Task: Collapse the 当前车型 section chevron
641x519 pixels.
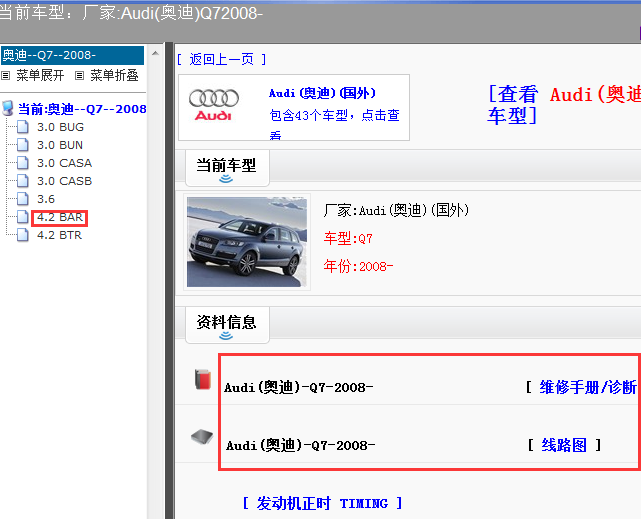Action: [x=226, y=179]
